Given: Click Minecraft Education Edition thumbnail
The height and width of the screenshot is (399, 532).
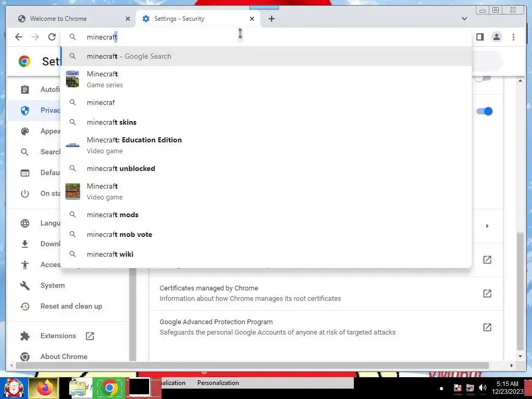Looking at the screenshot, I should coord(73,145).
